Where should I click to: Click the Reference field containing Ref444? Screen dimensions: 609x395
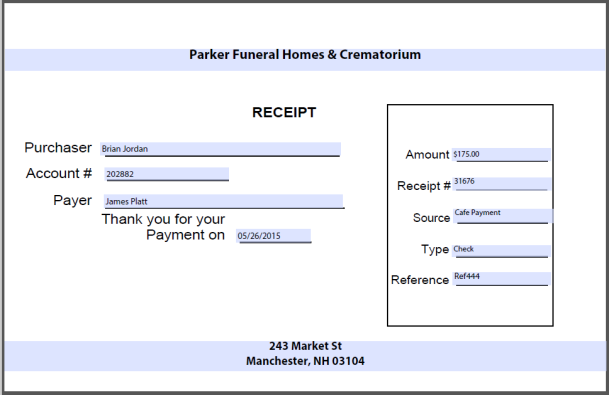[502, 278]
